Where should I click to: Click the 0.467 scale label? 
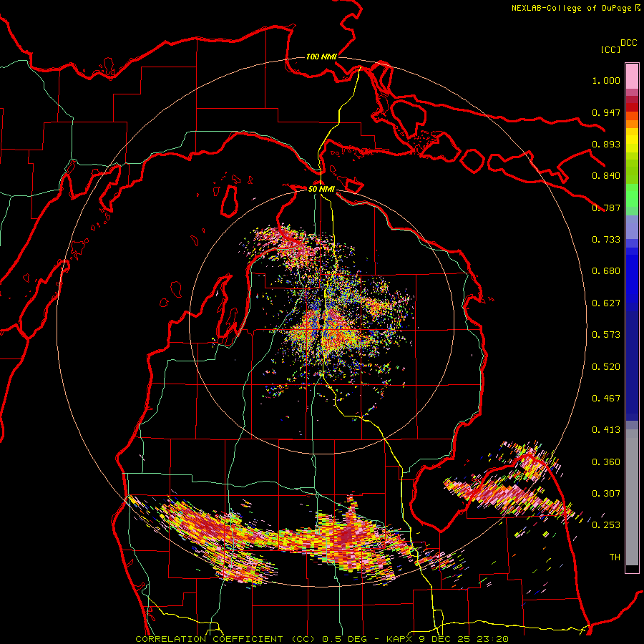tap(606, 399)
